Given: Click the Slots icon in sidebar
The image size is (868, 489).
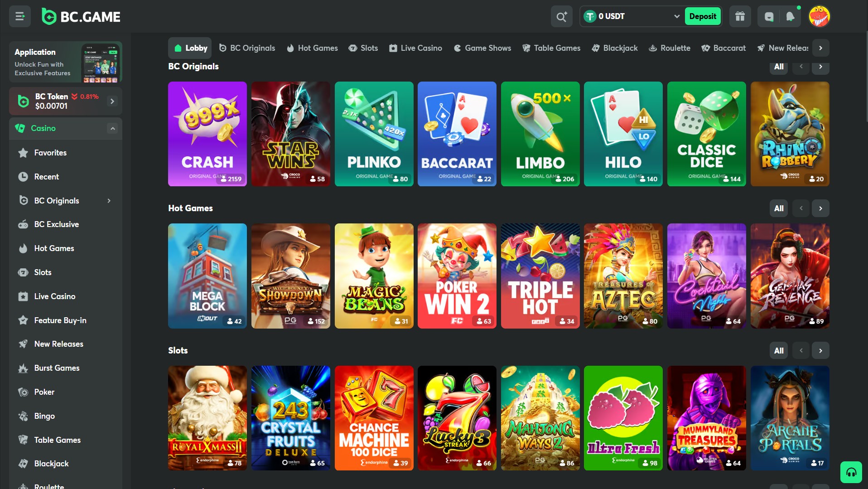Looking at the screenshot, I should pos(23,272).
